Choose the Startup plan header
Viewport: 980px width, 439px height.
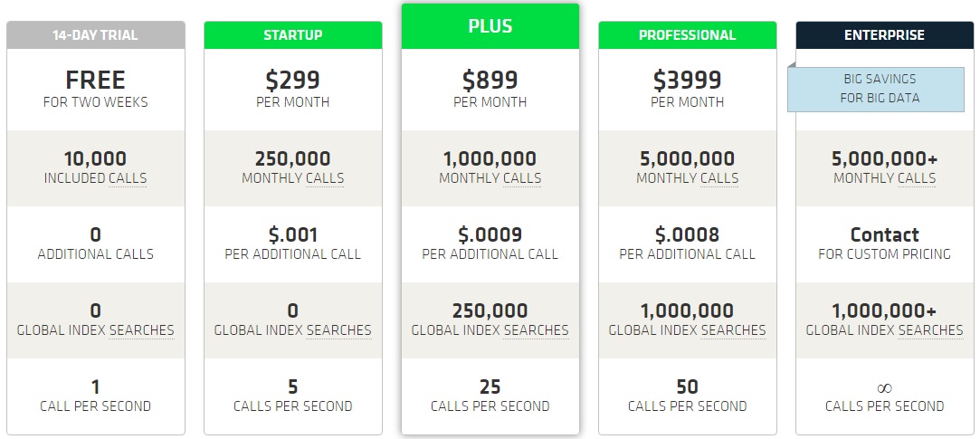pyautogui.click(x=293, y=35)
